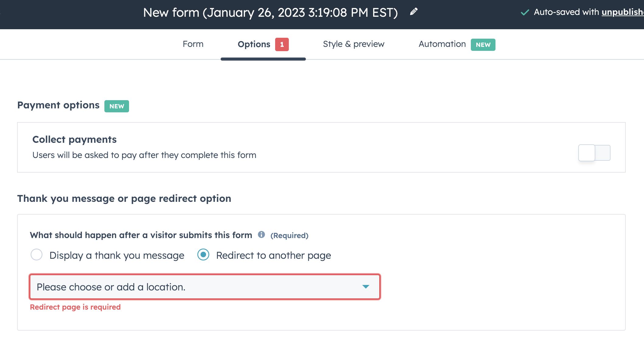
Task: Open the Style & preview tab
Action: 354,44
